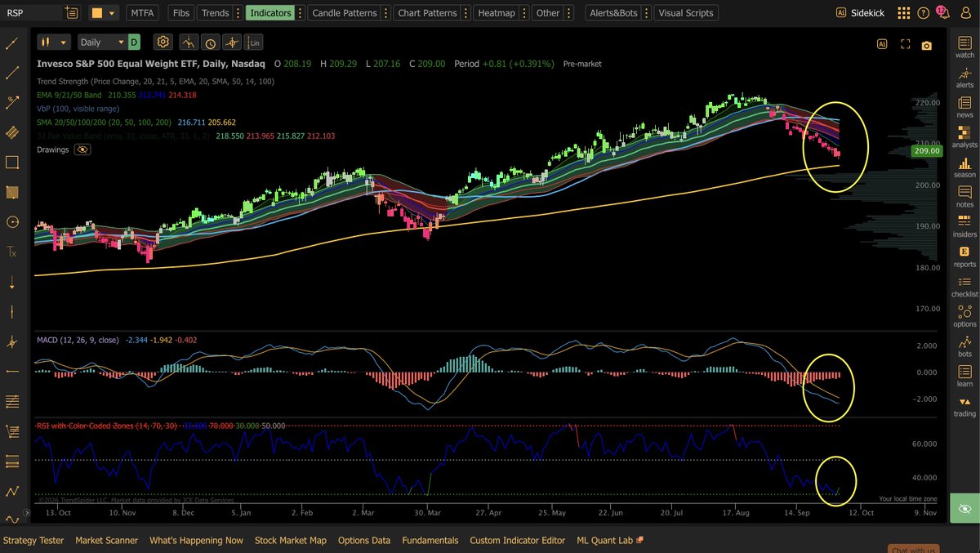Open the insiders panel in right sidebar
Screen dimensions: 980x553
(x=964, y=225)
